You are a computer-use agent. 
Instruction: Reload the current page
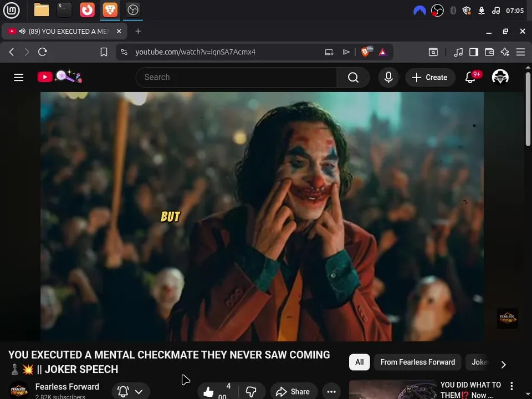tap(43, 52)
